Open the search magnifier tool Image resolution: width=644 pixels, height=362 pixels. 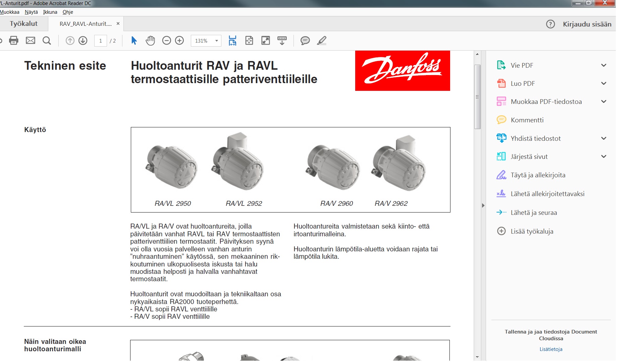coord(47,41)
